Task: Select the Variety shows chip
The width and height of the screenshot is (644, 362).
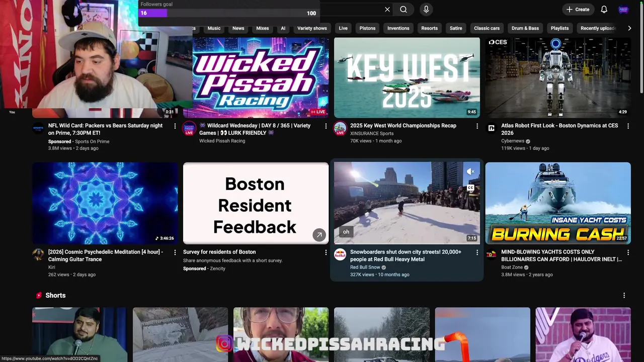Action: coord(312,28)
